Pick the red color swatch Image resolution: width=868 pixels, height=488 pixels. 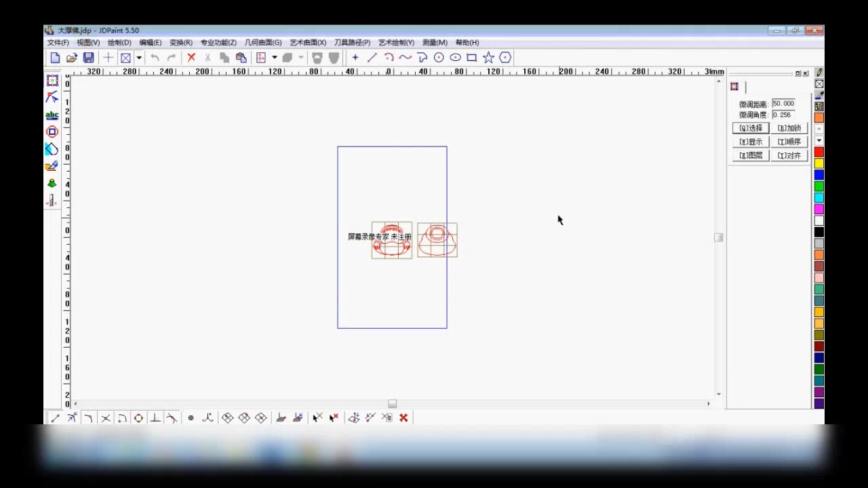point(819,152)
